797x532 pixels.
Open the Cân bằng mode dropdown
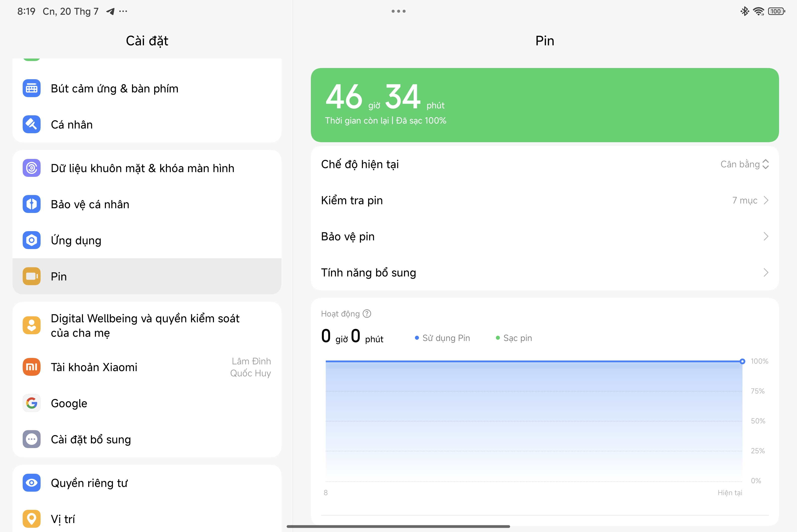pyautogui.click(x=744, y=164)
